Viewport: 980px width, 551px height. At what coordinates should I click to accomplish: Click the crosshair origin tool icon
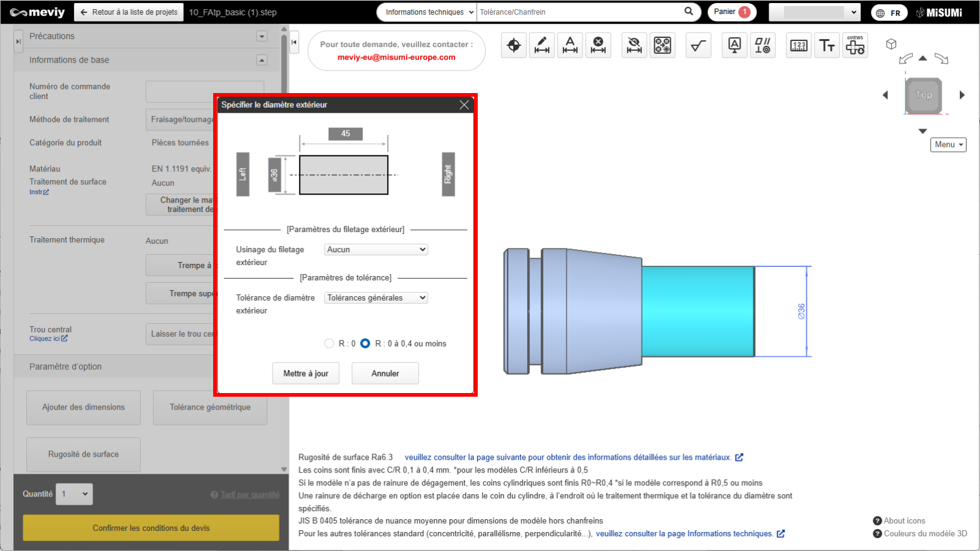click(514, 45)
